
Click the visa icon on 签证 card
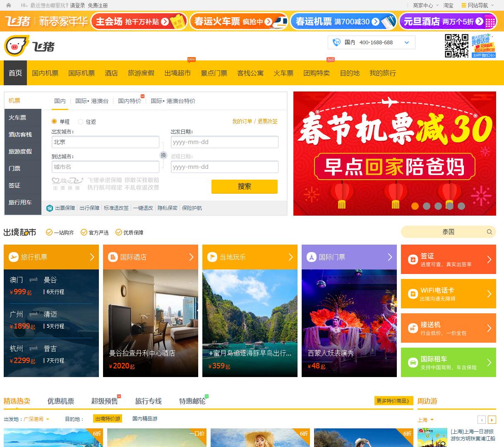(413, 260)
